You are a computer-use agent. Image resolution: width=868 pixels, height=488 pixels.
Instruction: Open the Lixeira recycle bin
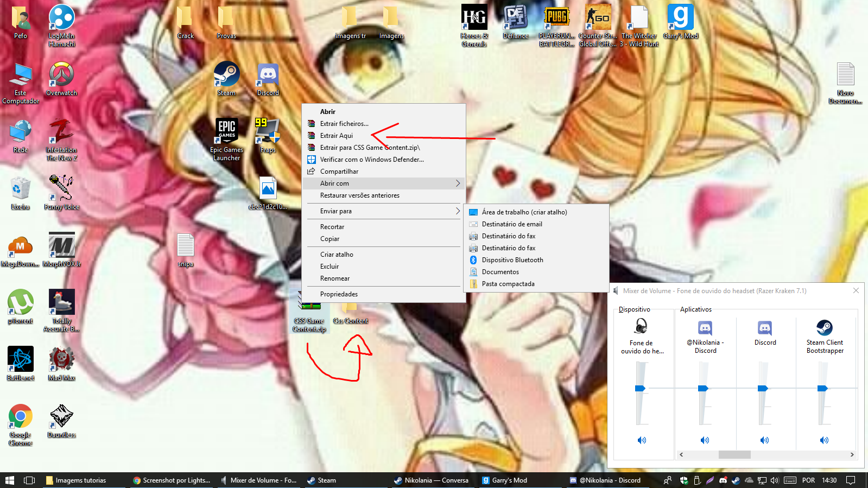pos(20,193)
